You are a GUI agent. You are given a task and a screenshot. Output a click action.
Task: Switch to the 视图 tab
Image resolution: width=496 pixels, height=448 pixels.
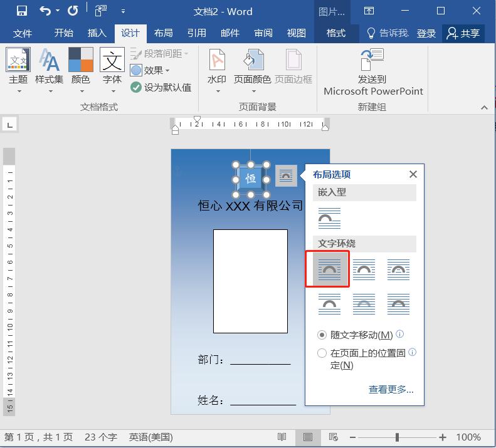[297, 33]
